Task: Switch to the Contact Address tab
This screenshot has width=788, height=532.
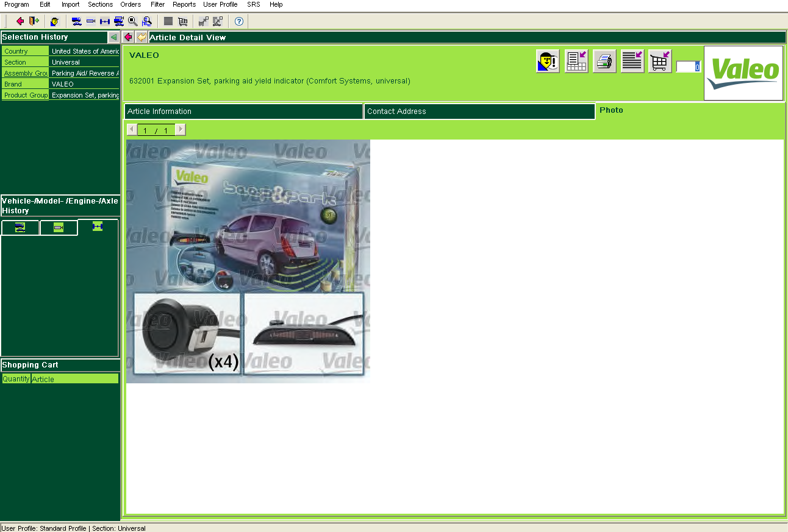Action: tap(479, 112)
